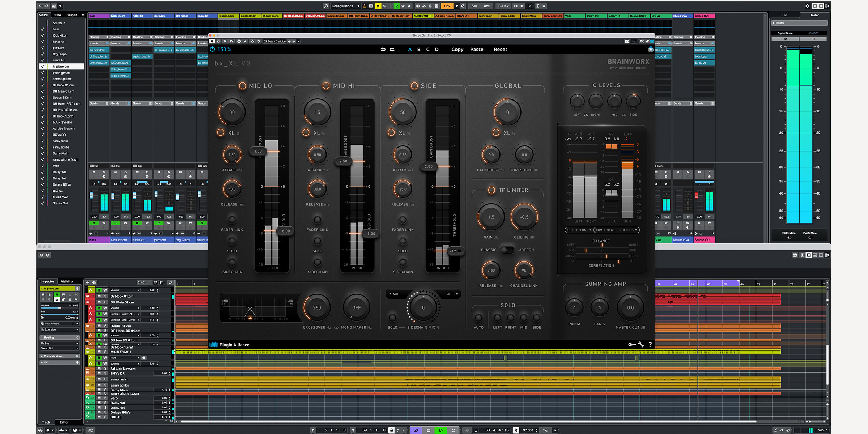Click the plugin header bypass power button
Image resolution: width=868 pixels, height=434 pixels.
click(x=212, y=41)
